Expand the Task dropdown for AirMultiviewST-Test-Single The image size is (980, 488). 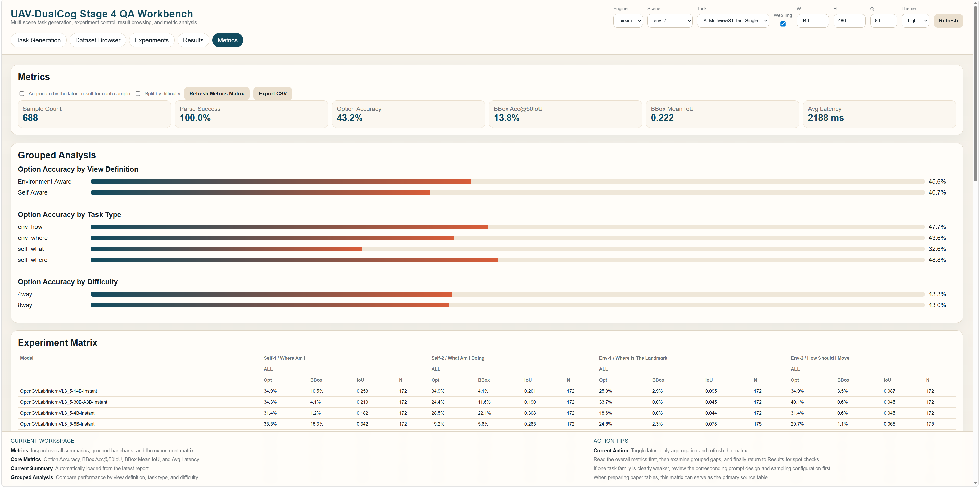coord(733,20)
